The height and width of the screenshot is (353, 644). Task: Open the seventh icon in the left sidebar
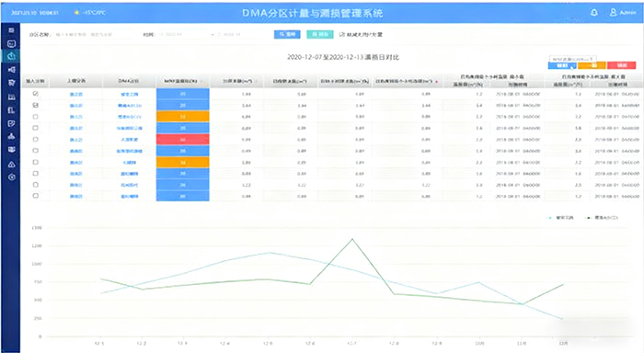11,110
